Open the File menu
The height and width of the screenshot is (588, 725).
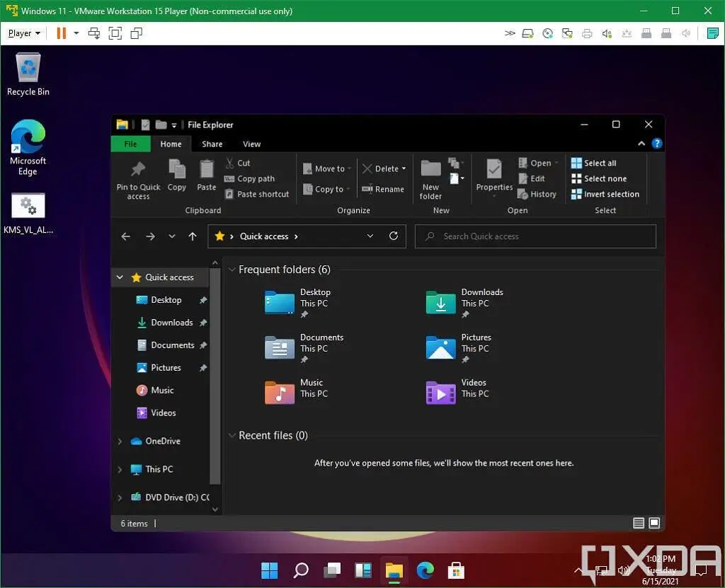(130, 144)
